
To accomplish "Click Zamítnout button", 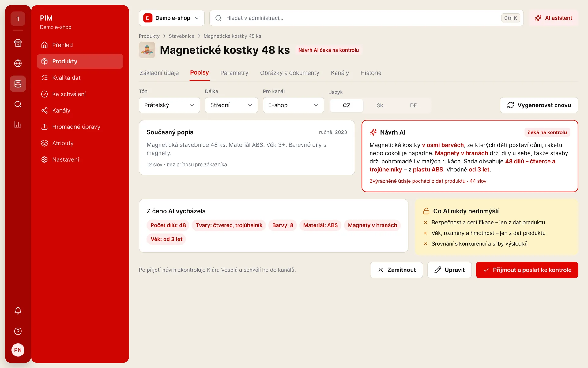I will pyautogui.click(x=396, y=270).
